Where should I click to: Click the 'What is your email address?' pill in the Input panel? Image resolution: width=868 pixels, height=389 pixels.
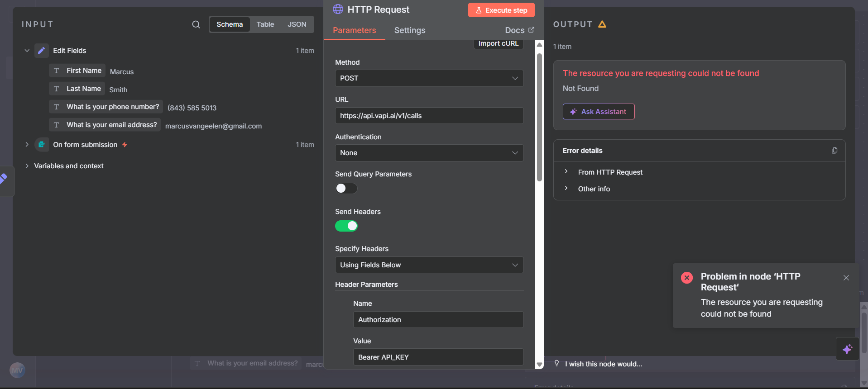[x=105, y=125]
